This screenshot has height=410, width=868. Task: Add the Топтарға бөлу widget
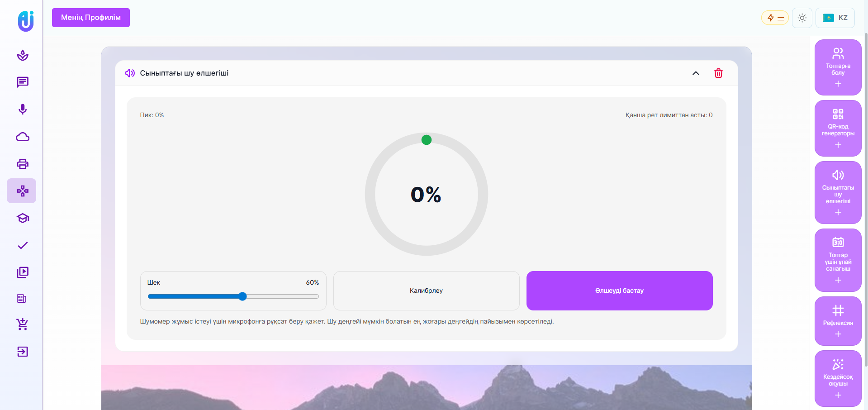click(838, 67)
